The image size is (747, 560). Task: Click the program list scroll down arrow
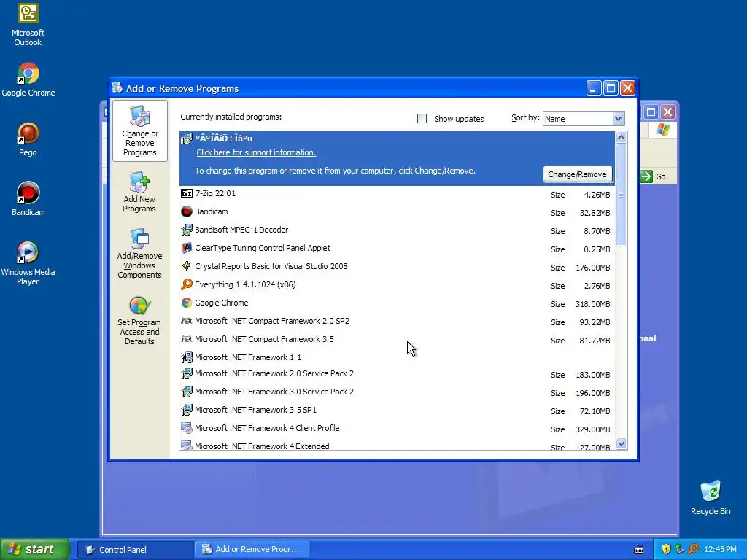621,444
